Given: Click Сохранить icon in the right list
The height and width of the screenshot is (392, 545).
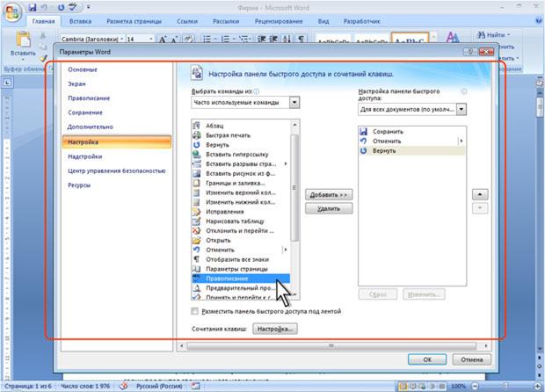Looking at the screenshot, I should coord(364,131).
